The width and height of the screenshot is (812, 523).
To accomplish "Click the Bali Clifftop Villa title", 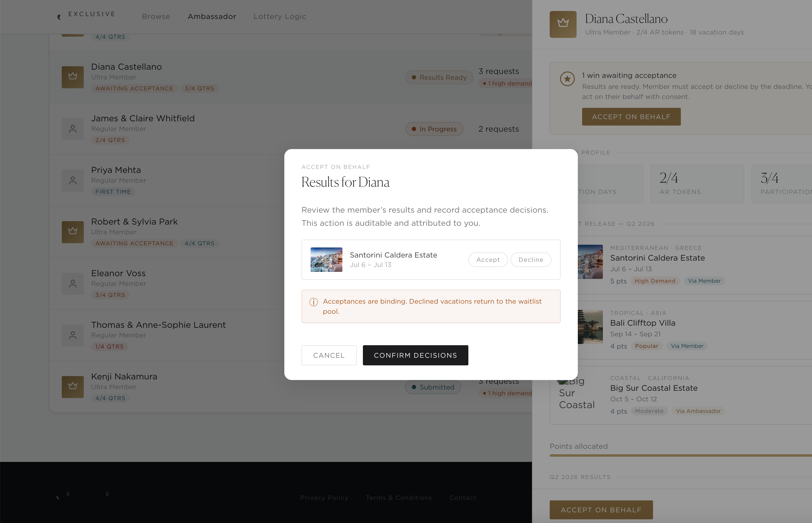I will 642,323.
